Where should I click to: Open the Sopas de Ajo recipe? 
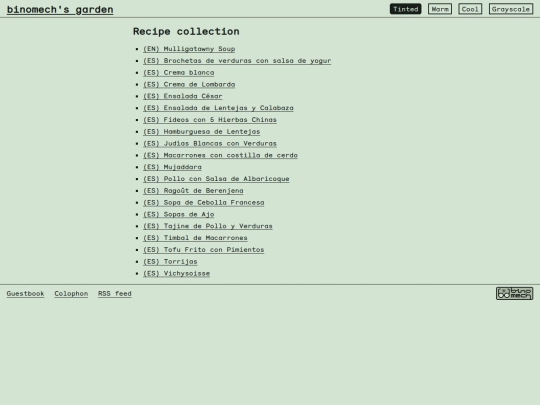tap(179, 214)
